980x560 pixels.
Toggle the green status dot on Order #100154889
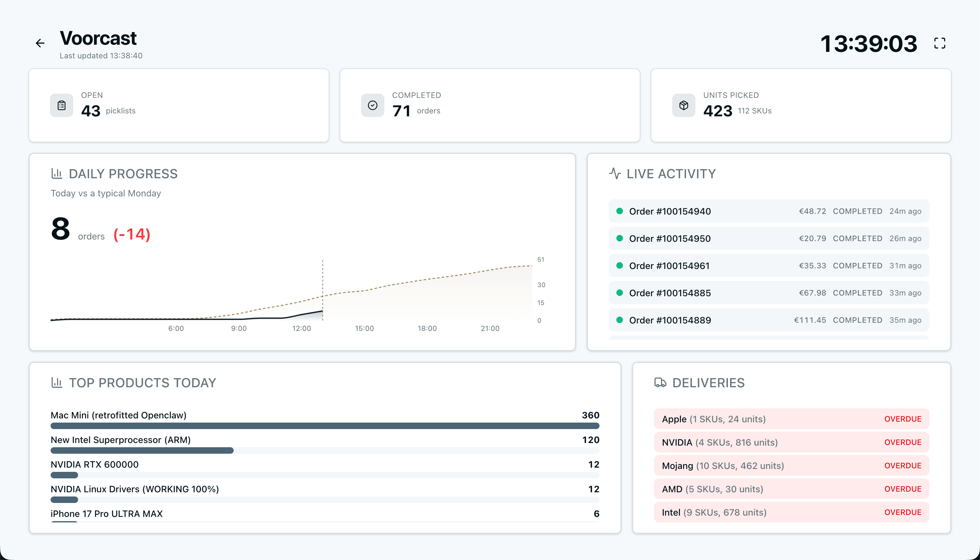[620, 320]
